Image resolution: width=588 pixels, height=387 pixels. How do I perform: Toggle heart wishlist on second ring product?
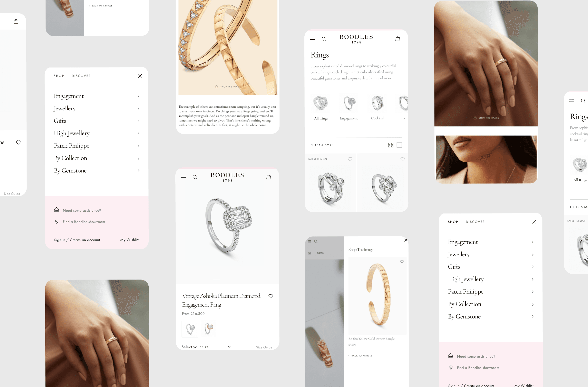pos(402,159)
